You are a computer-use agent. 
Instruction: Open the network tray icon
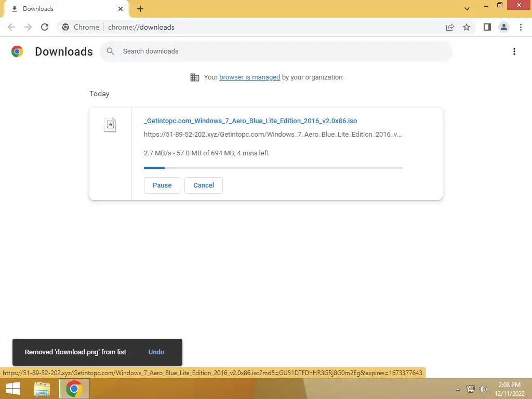point(471,389)
